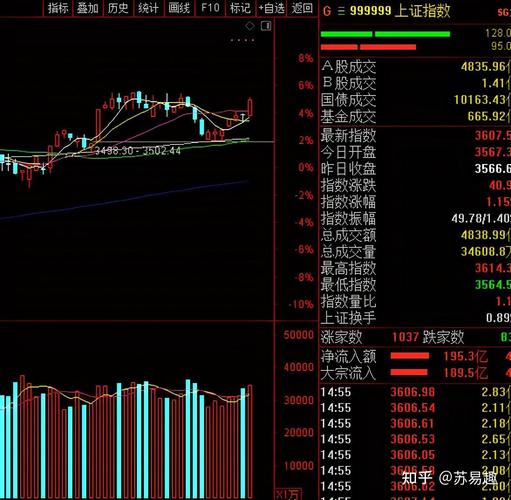Click the 净流入额 red inflow bar
This screenshot has height=500, width=511.
[x=410, y=356]
